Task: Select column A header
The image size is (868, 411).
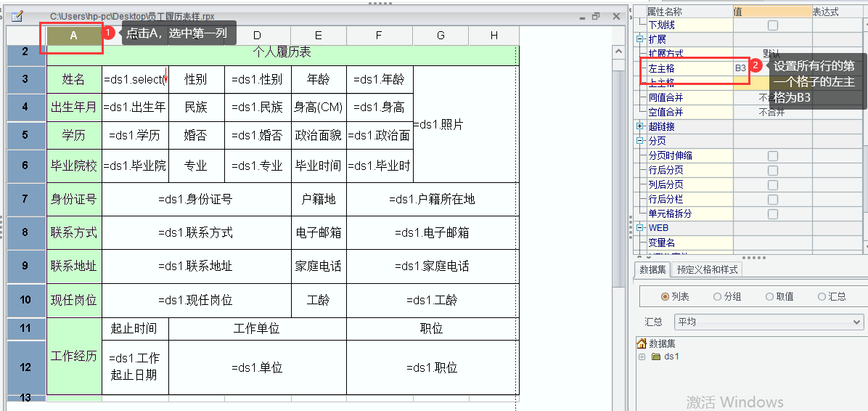Action: coord(74,36)
